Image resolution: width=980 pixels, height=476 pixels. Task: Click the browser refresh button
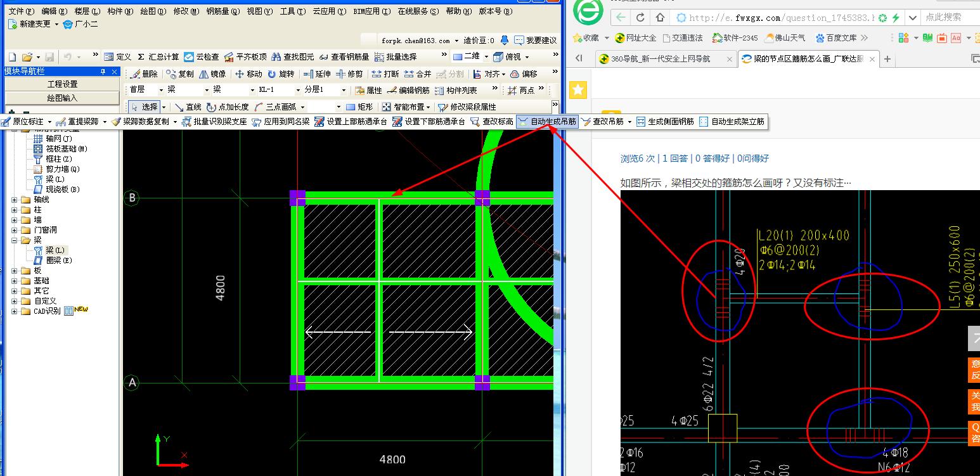pyautogui.click(x=640, y=18)
